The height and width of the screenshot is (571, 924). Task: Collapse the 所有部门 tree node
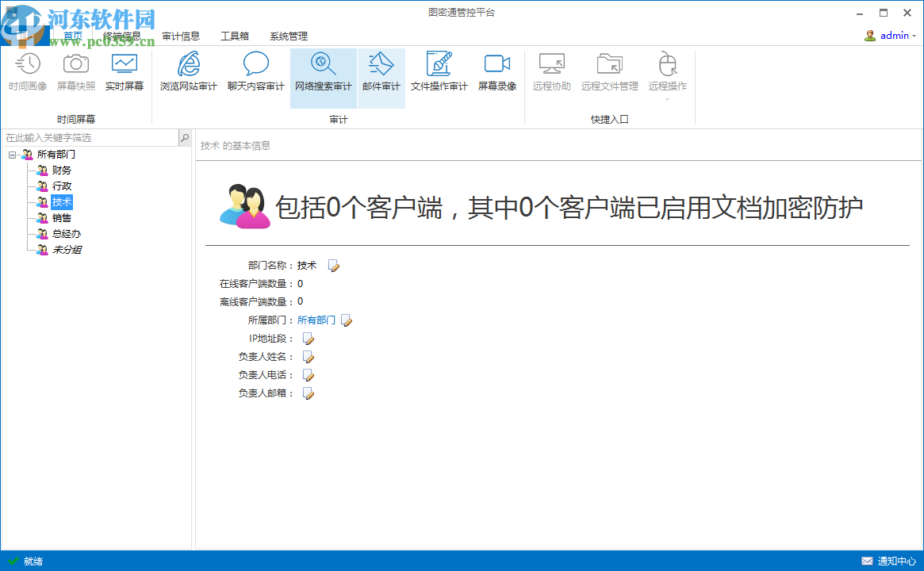click(x=13, y=154)
